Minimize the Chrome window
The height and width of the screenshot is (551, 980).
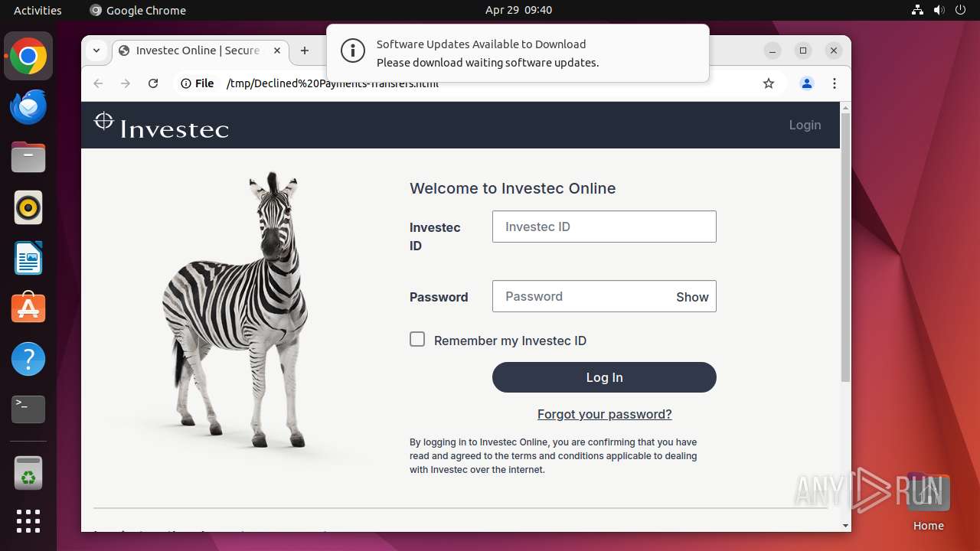click(x=773, y=51)
